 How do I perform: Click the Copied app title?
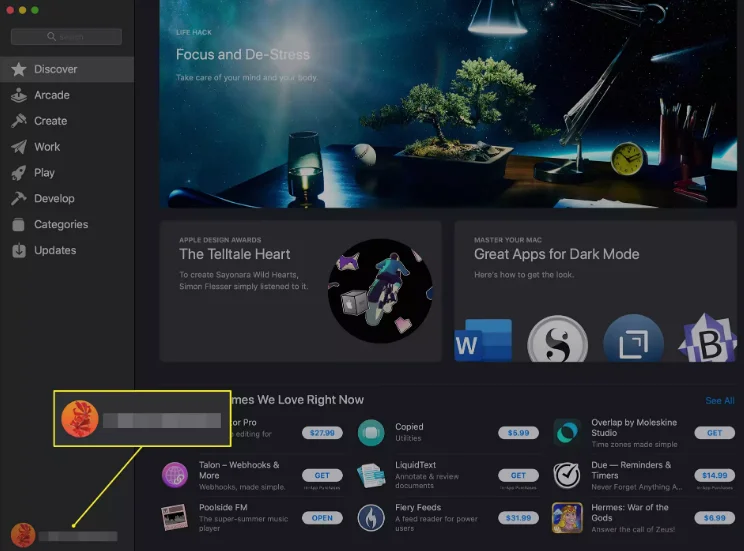point(409,427)
